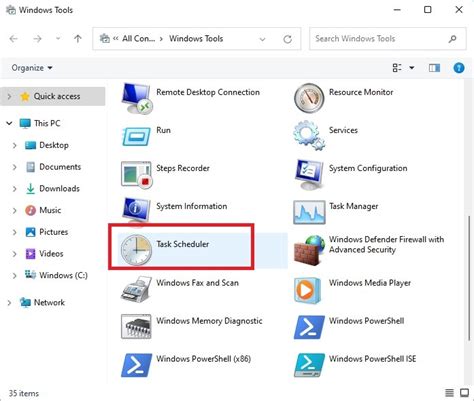
Task: Expand the Quick access node
Action: (9, 97)
